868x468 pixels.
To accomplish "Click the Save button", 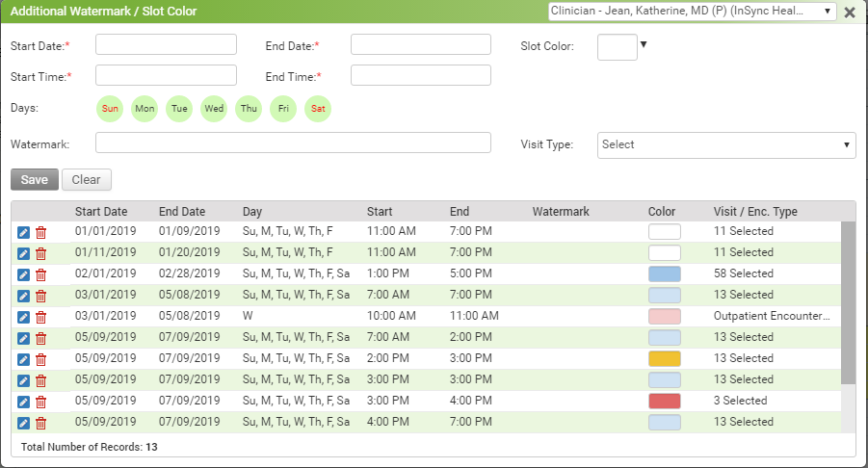I will [x=34, y=179].
